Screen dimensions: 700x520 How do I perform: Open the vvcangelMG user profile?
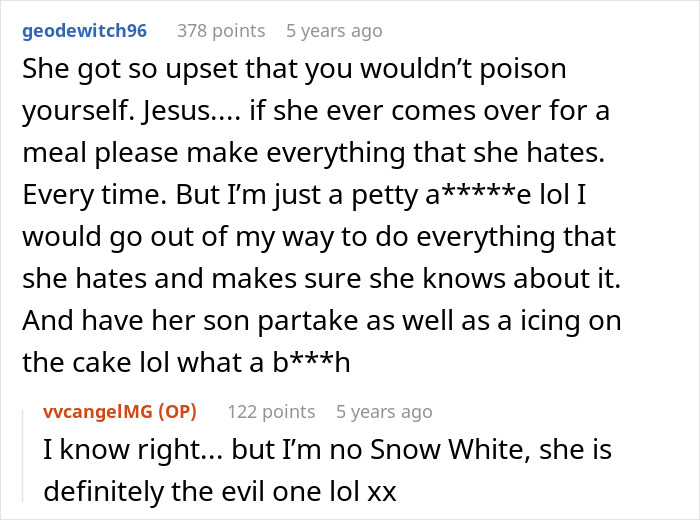pyautogui.click(x=98, y=412)
